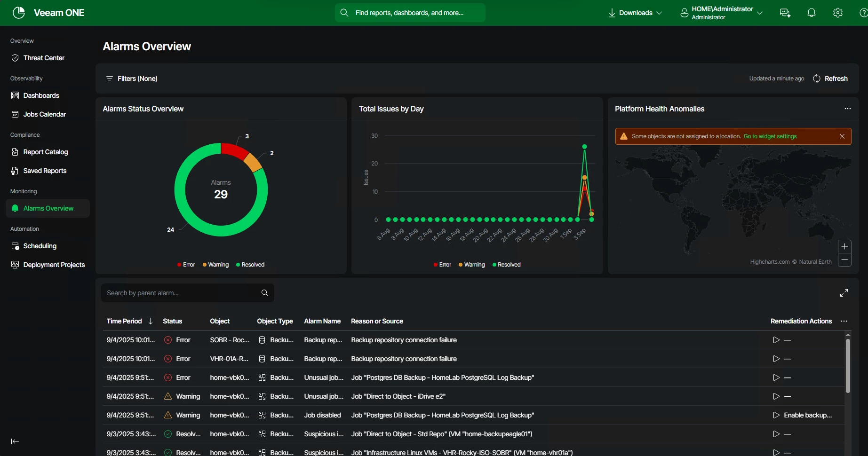Open Report Catalog
Screen dimensions: 868x456
(x=46, y=152)
